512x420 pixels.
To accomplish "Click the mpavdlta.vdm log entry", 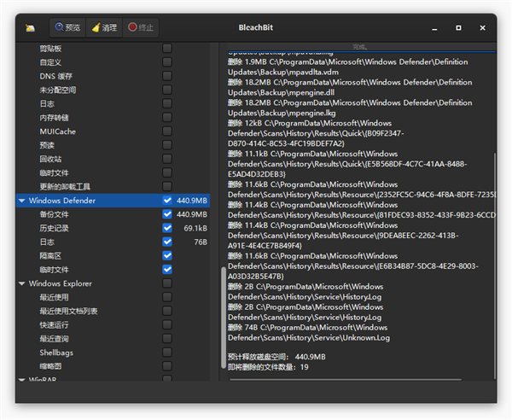I will [348, 67].
